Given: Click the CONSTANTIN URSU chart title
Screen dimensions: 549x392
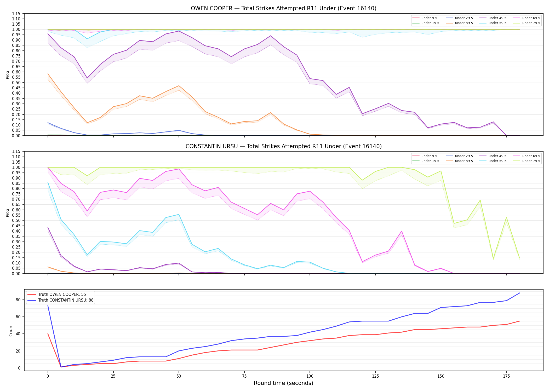Looking at the screenshot, I should (x=283, y=146).
